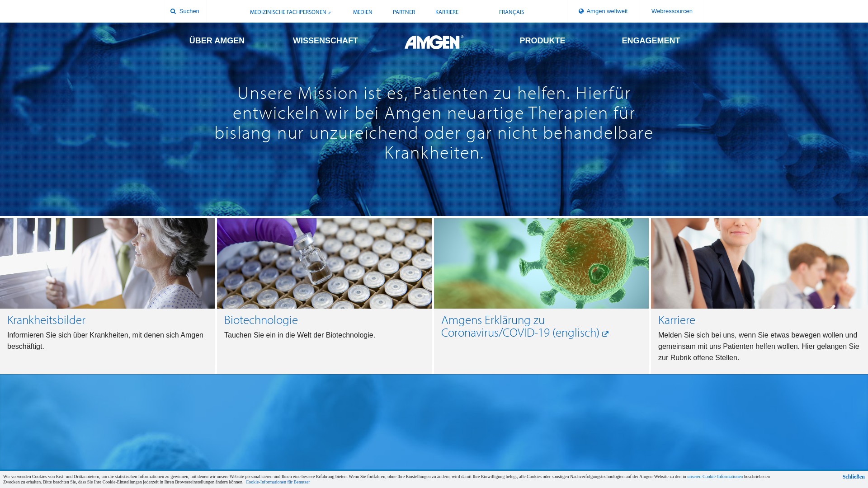Image resolution: width=868 pixels, height=488 pixels.
Task: Click the vials photo thumbnail
Action: 324,263
